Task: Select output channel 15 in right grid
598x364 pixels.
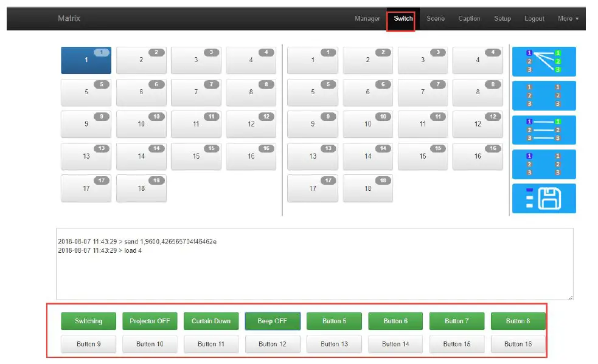Action: [423, 156]
